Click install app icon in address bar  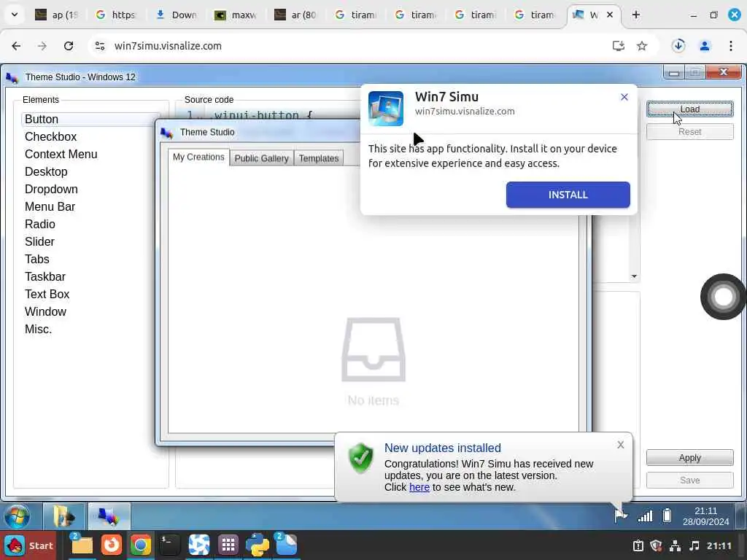(x=618, y=46)
